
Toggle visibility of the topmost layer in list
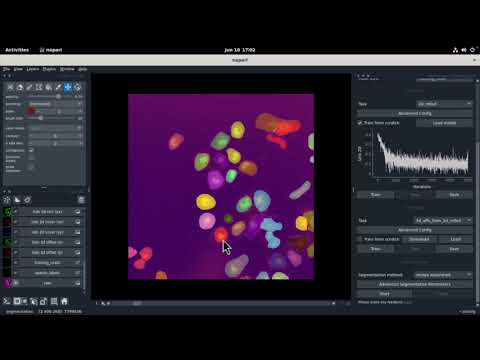(x=16, y=212)
